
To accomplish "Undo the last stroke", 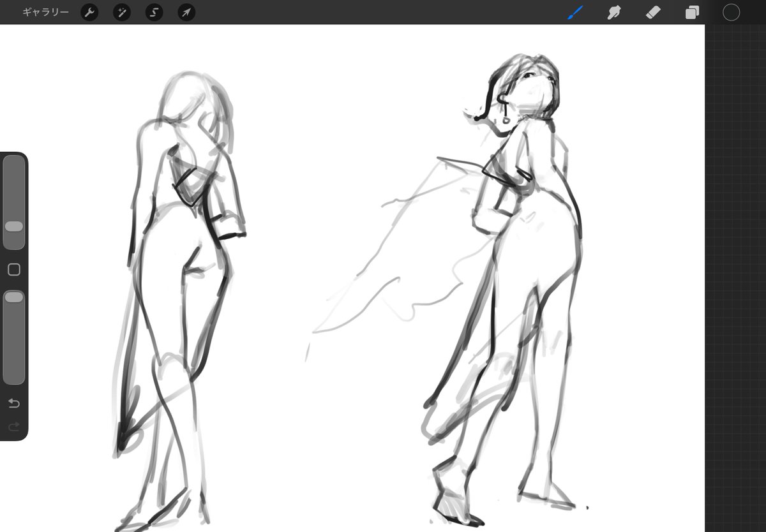I will [13, 403].
